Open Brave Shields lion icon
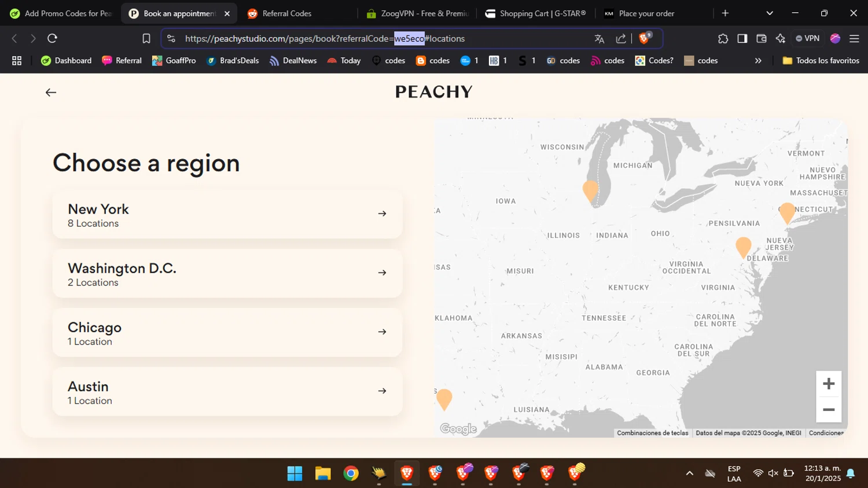The width and height of the screenshot is (868, 488). [645, 38]
